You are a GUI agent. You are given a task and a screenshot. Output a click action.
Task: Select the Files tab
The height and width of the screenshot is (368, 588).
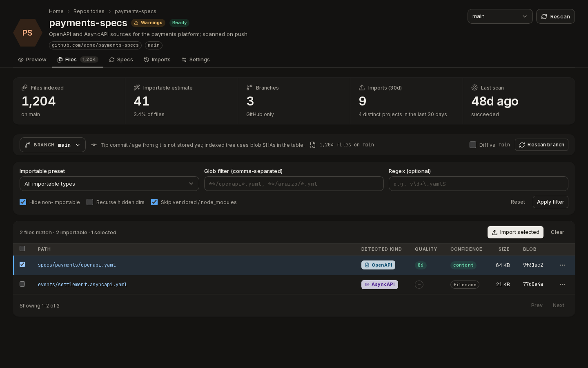coord(78,60)
